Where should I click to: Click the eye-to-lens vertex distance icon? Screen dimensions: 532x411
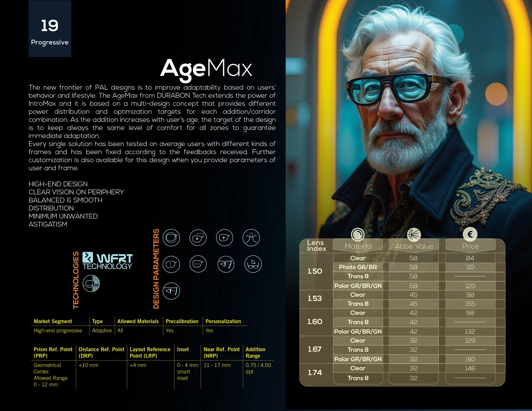171,291
